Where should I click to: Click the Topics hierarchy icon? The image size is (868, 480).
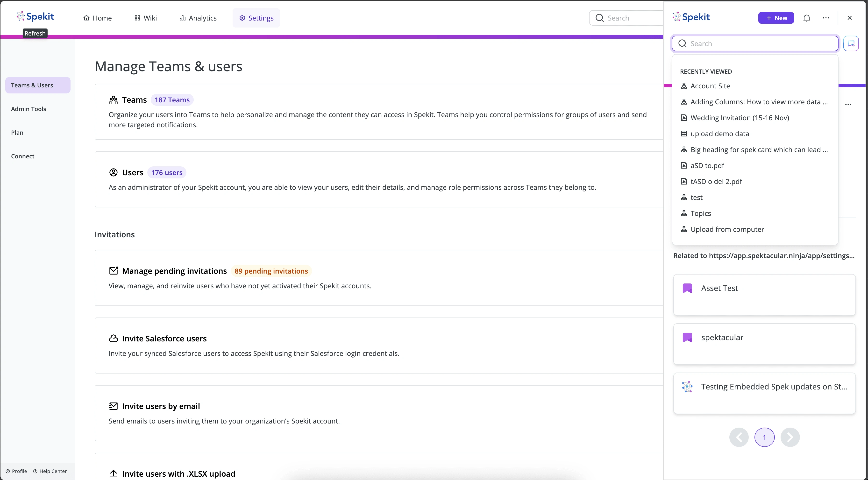coord(684,213)
